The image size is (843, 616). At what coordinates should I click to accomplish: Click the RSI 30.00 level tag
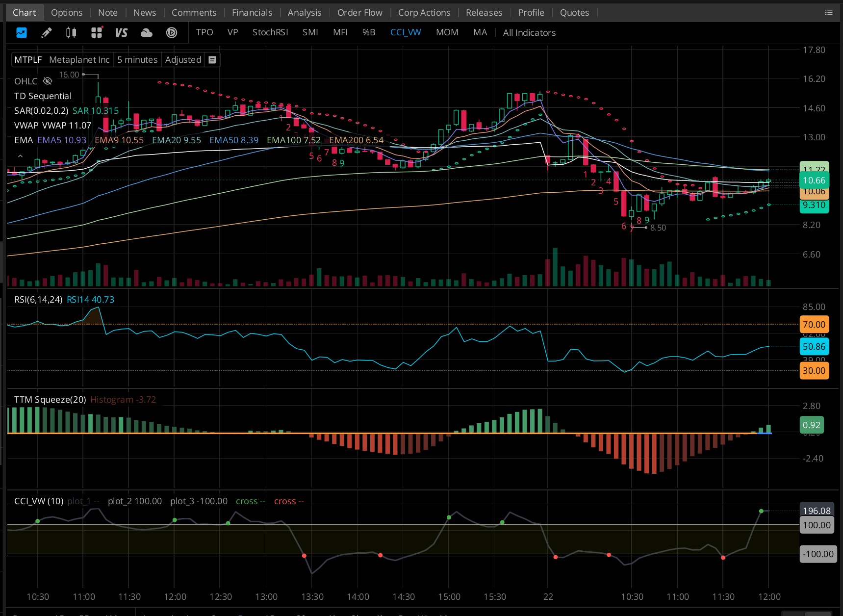coord(814,371)
